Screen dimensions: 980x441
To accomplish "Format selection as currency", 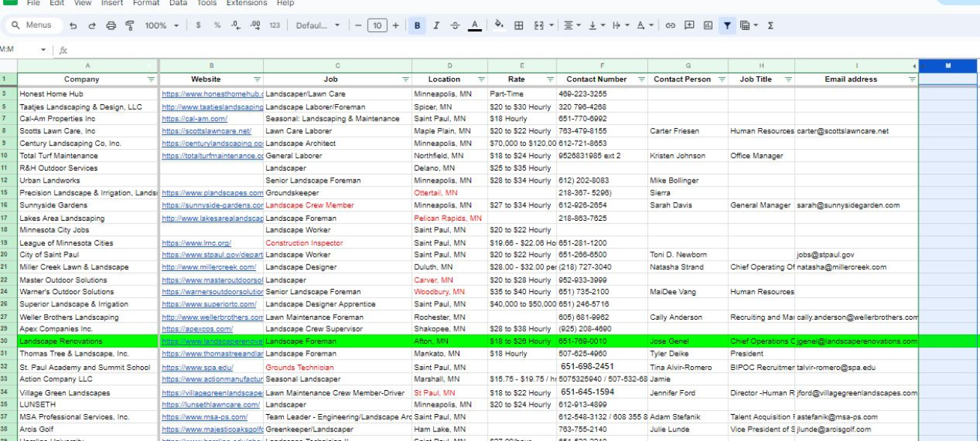I will [x=198, y=25].
